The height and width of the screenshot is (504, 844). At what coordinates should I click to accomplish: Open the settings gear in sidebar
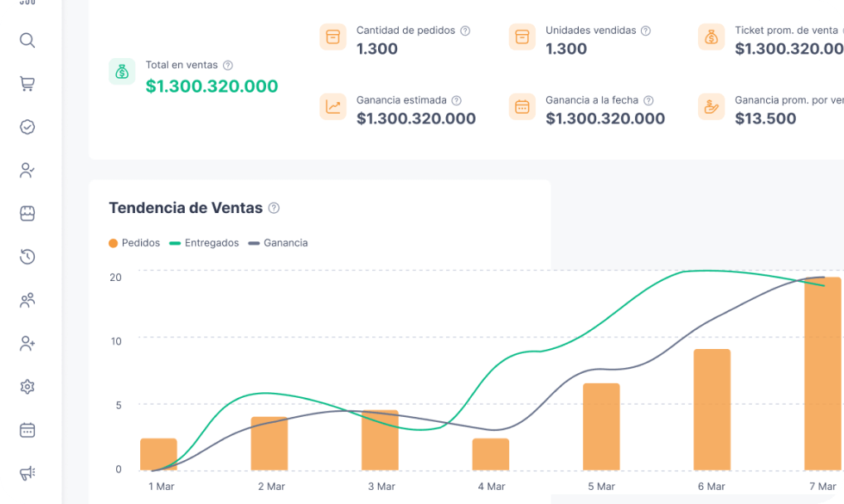pyautogui.click(x=27, y=386)
